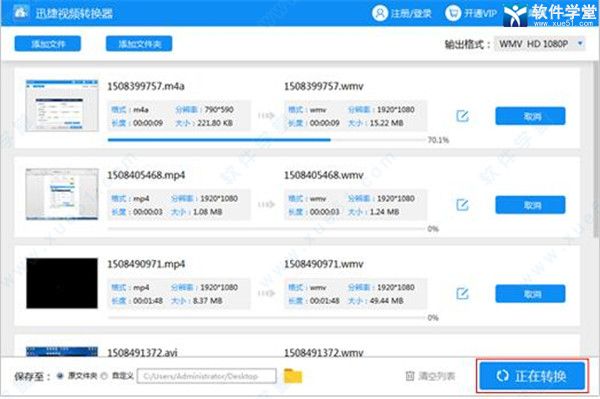Click the thumbnail of 1508405468.mp4
The height and width of the screenshot is (399, 600).
[x=62, y=194]
